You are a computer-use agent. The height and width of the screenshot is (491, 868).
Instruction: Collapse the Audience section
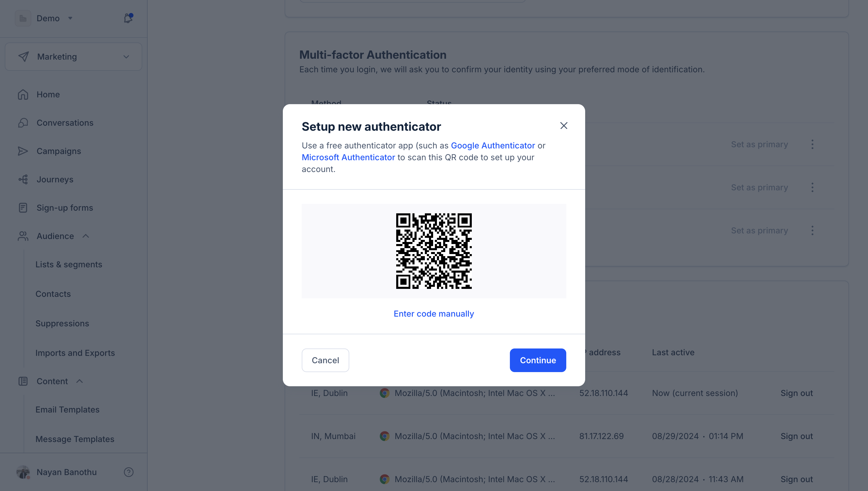86,236
